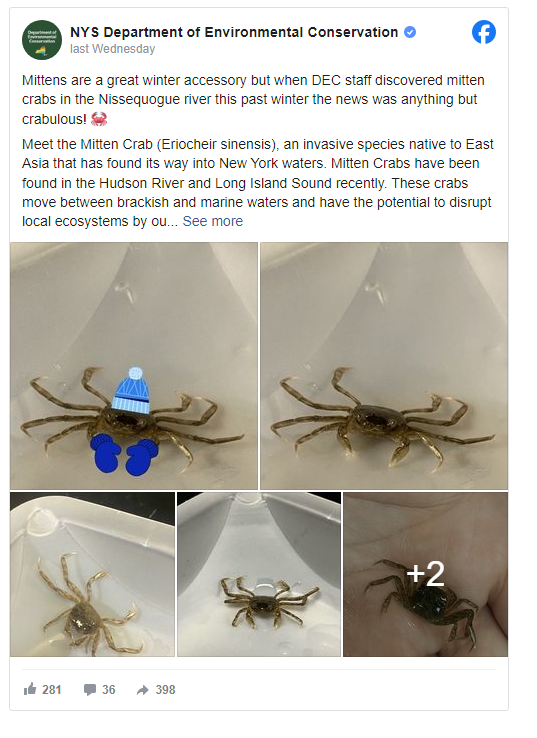Click the red crab emoji

[x=99, y=119]
